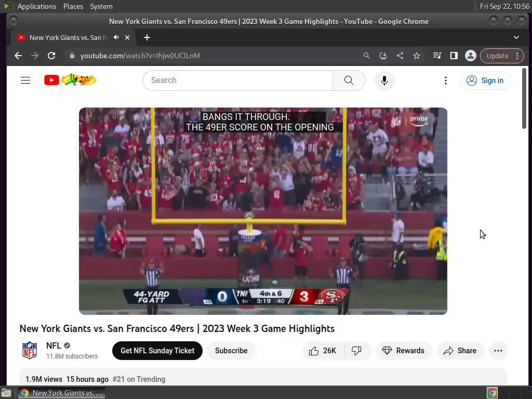View site information via the lock icon
The height and width of the screenshot is (399, 532).
pyautogui.click(x=72, y=56)
